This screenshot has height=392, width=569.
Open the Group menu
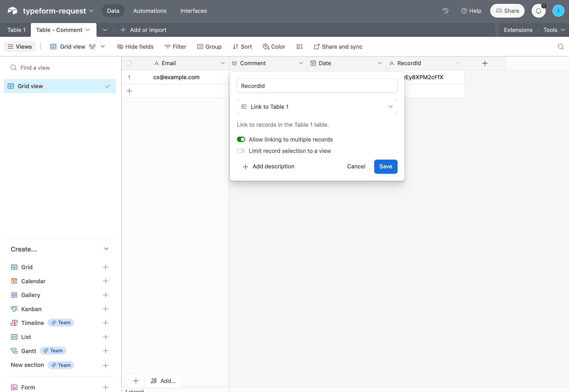(x=209, y=47)
